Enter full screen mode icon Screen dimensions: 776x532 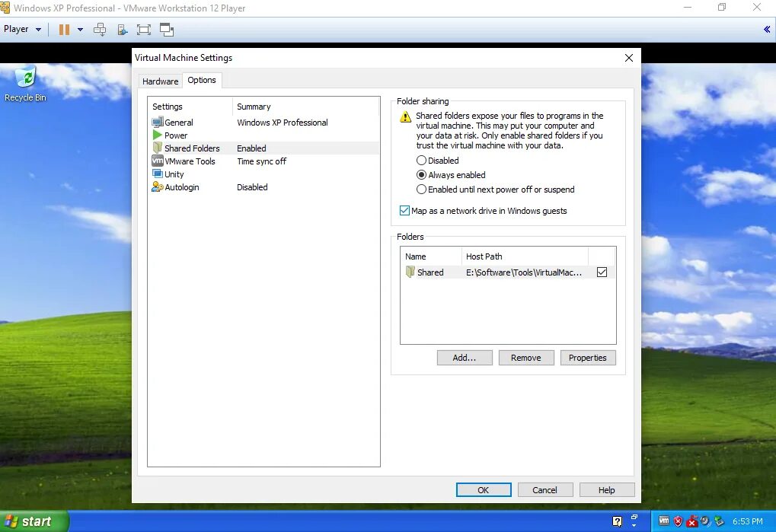point(143,30)
